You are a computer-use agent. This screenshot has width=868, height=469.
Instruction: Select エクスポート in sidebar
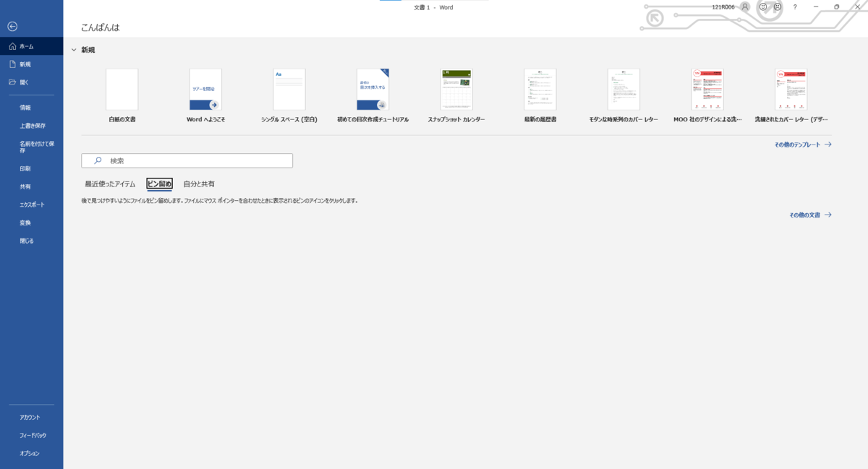coord(32,205)
